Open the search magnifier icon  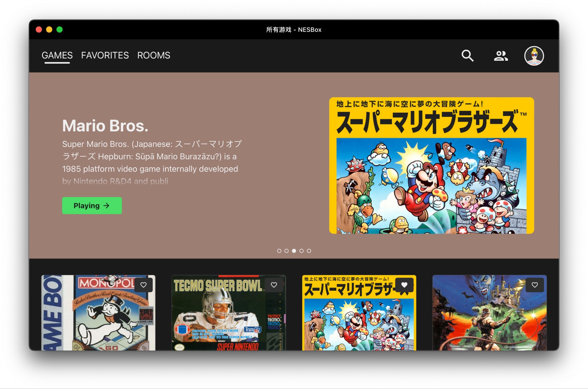click(x=467, y=56)
